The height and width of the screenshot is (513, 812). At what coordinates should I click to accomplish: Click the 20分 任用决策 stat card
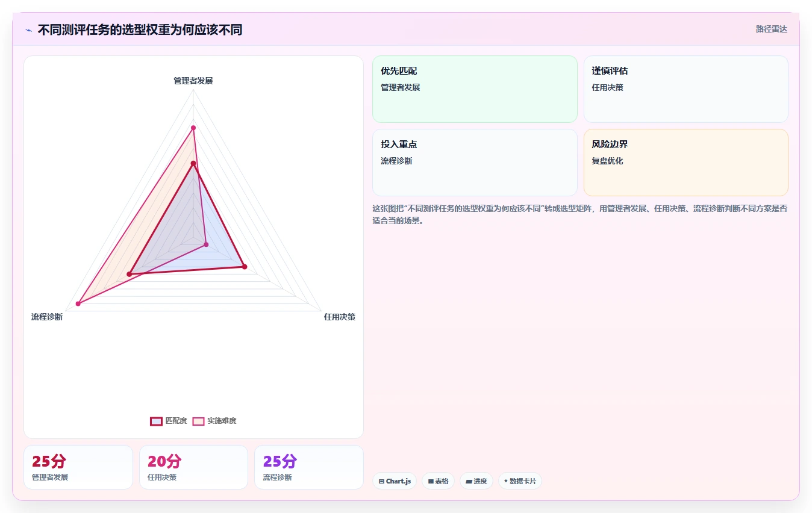tap(193, 467)
